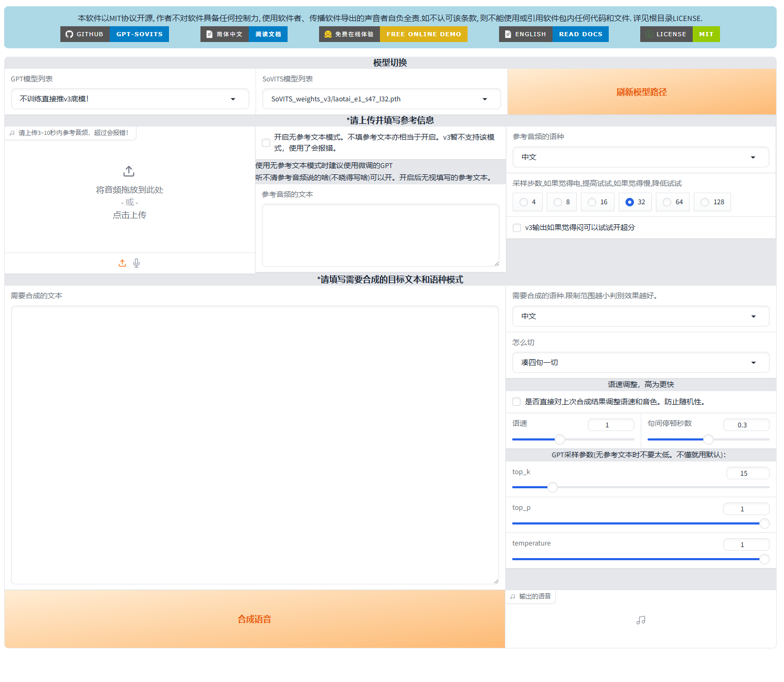Open the 怎么切 split method dropdown
The width and height of the screenshot is (784, 682).
click(x=640, y=363)
